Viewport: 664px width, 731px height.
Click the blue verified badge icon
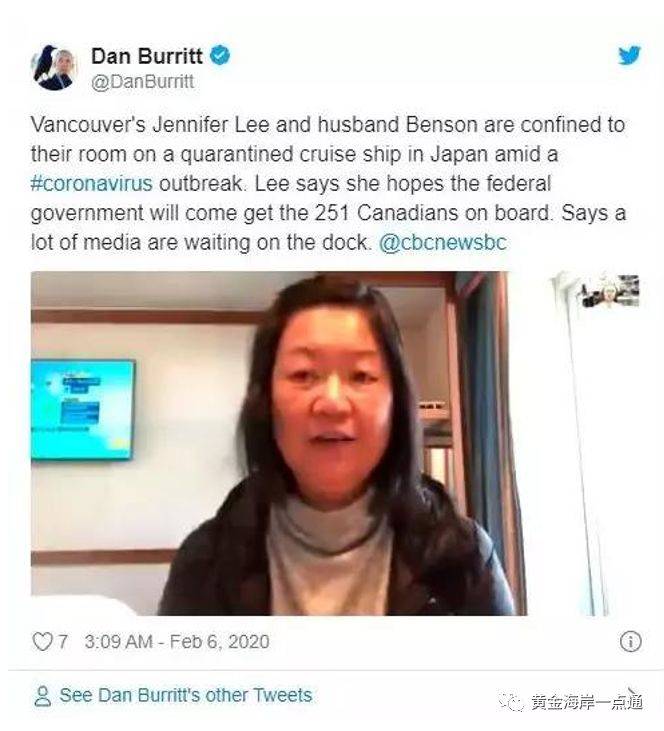click(220, 55)
